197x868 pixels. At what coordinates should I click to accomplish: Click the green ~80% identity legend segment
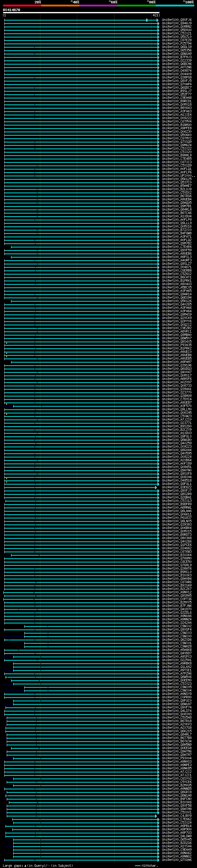click(137, 6)
